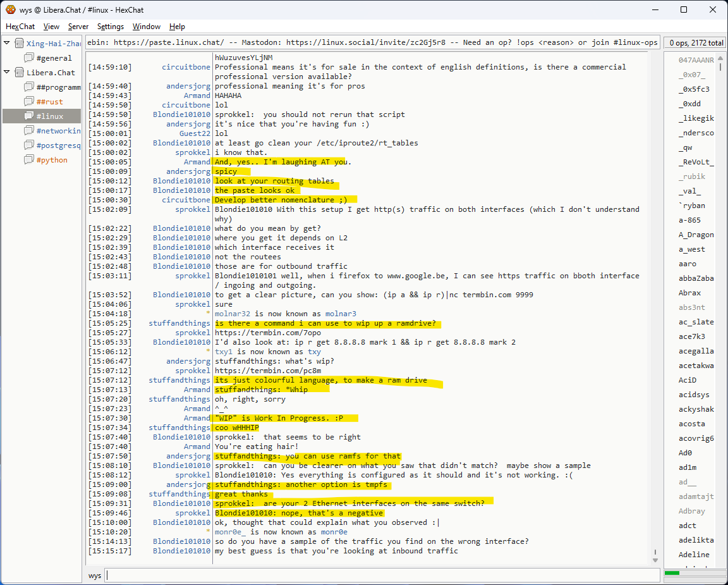Collapse the Xing-Hai-Zha server tree node
The height and width of the screenshot is (585, 728).
[7, 44]
